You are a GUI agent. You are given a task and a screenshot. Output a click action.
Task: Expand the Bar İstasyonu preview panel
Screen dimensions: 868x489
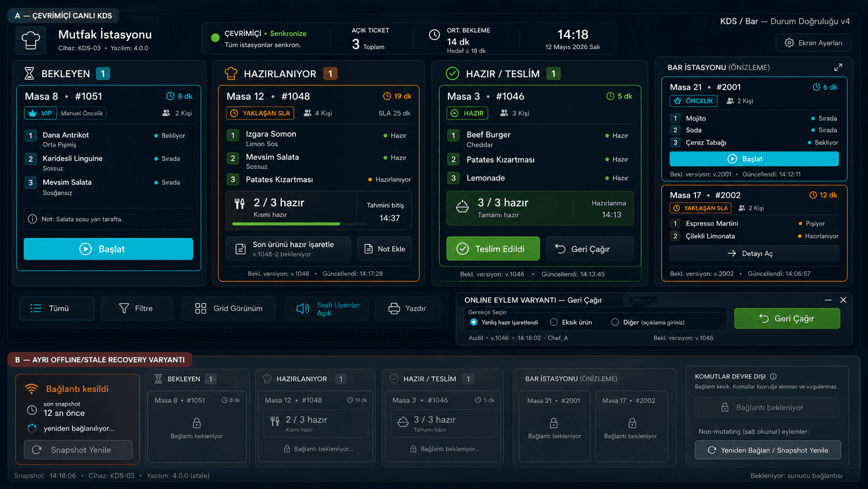[x=838, y=68]
